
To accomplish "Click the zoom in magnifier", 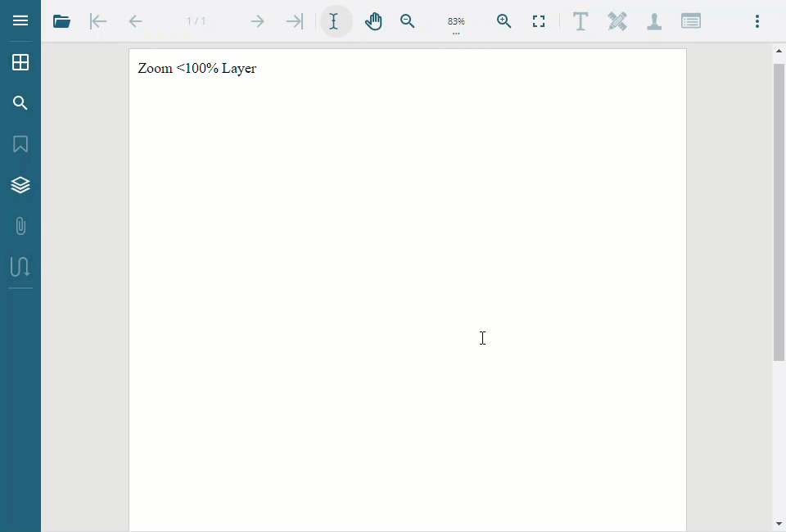I will click(504, 21).
